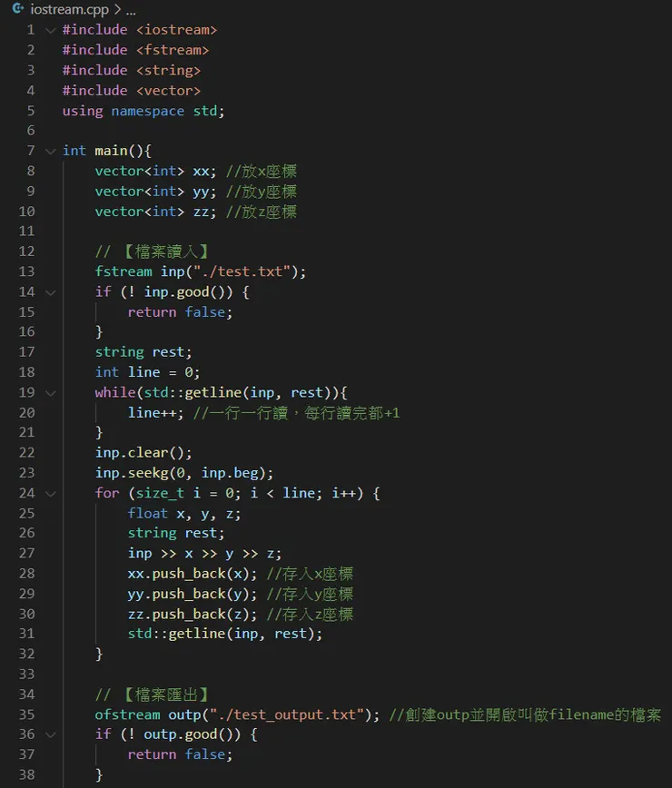Click on "int main(){" line

[x=106, y=151]
